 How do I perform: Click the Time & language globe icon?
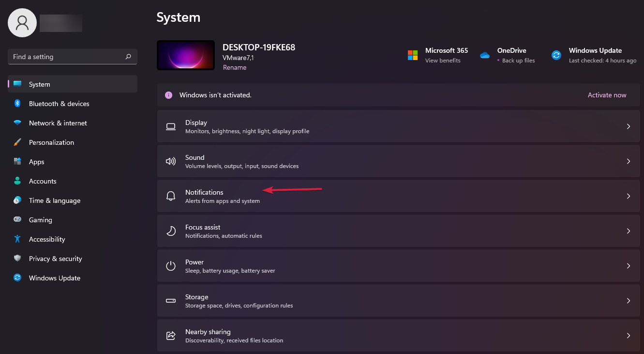(x=17, y=200)
